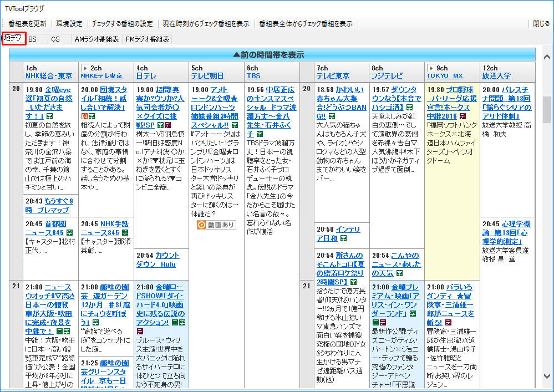The height and width of the screenshot is (392, 554).
Task: Open 中居正広のキンスマスペシャル program link
Action: [271, 111]
